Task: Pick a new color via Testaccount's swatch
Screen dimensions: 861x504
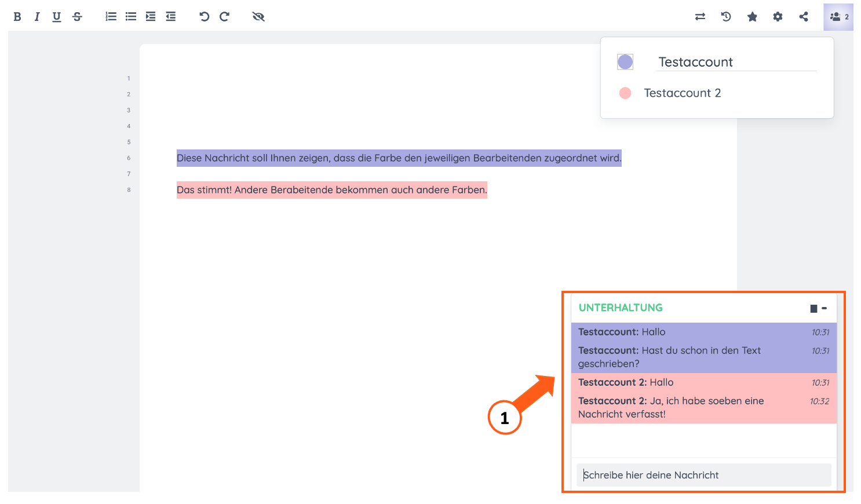Action: (625, 62)
